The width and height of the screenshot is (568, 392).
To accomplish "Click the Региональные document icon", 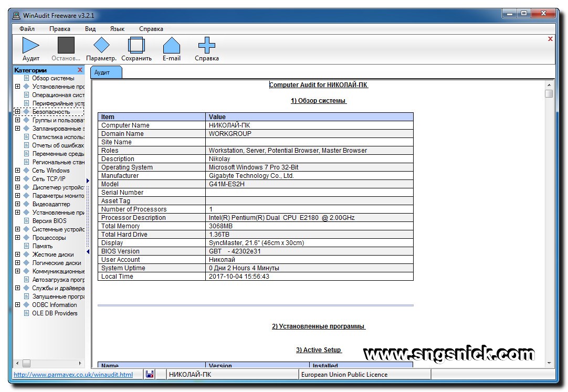I will tap(26, 162).
